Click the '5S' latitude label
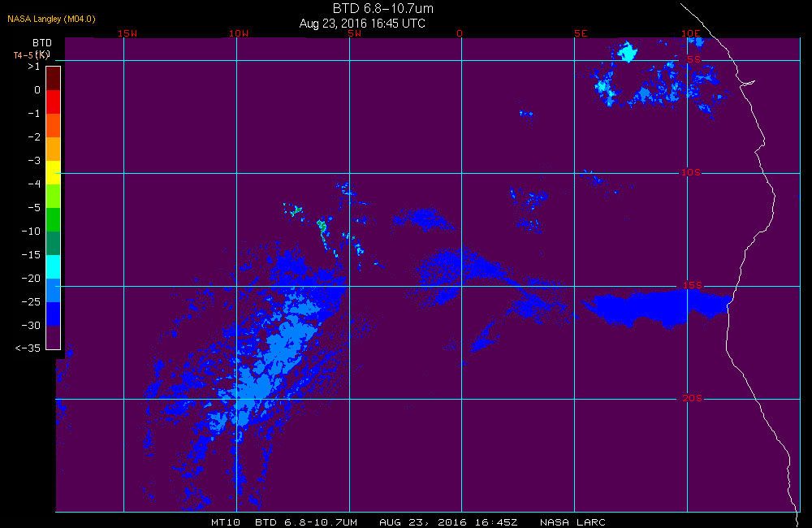 [694, 59]
